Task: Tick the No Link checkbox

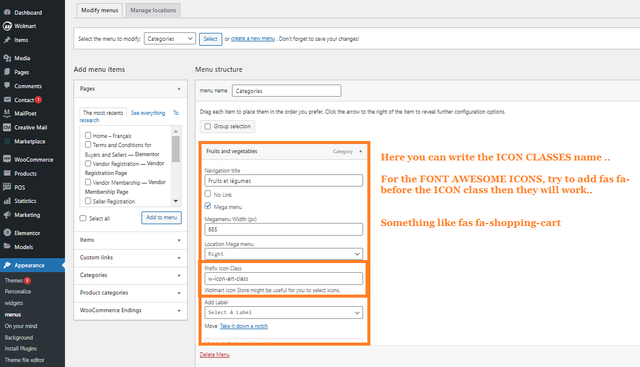Action: click(208, 194)
